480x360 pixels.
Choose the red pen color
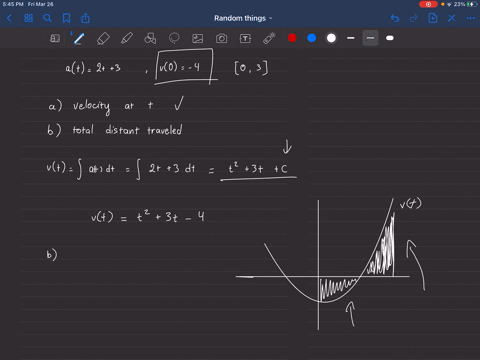[x=292, y=38]
